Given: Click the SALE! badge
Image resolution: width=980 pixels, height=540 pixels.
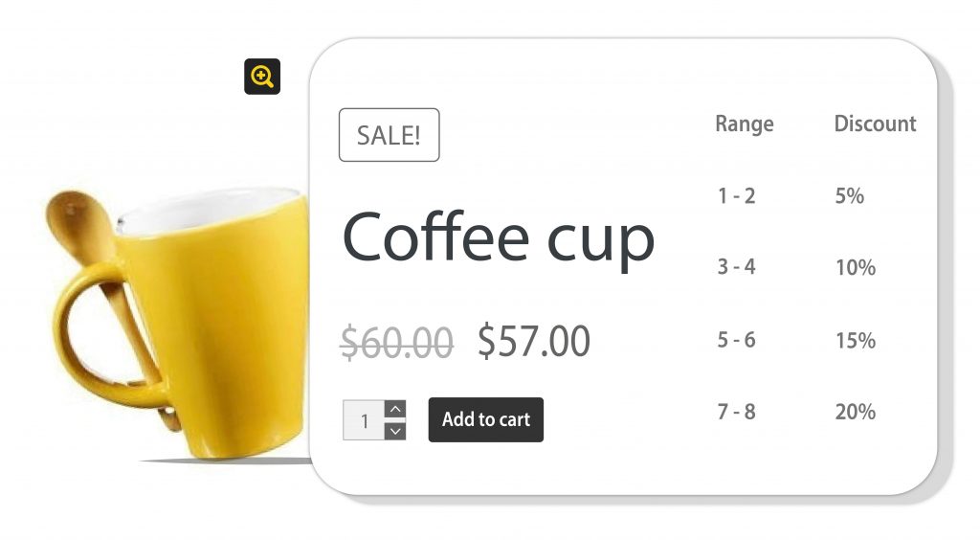Looking at the screenshot, I should (389, 135).
